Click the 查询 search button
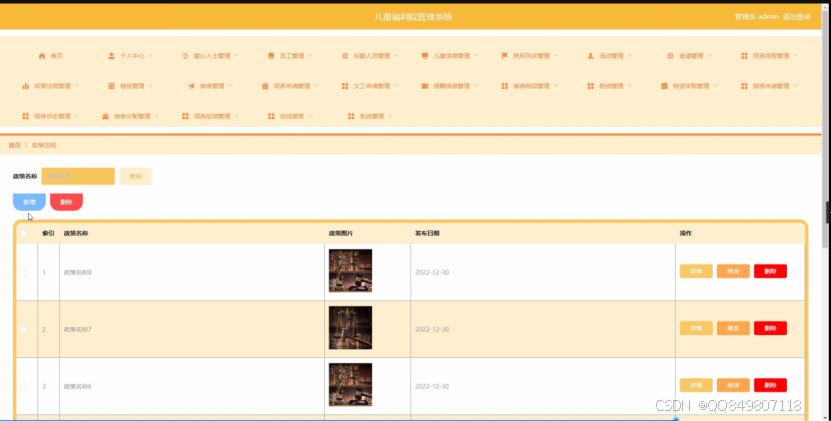This screenshot has height=421, width=831. (136, 177)
